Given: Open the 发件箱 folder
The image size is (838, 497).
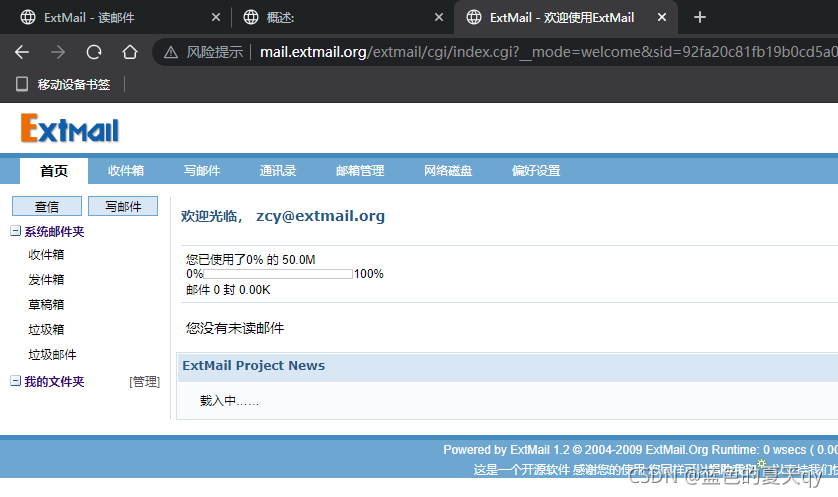Looking at the screenshot, I should click(x=46, y=279).
